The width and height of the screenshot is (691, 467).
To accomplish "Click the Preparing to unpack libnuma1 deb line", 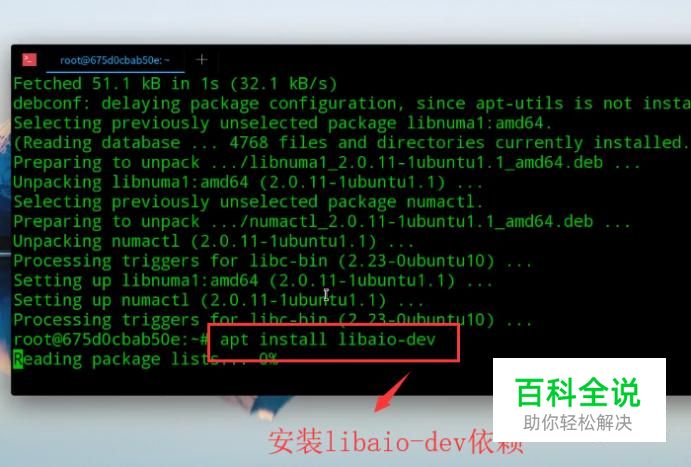I will click(x=326, y=163).
